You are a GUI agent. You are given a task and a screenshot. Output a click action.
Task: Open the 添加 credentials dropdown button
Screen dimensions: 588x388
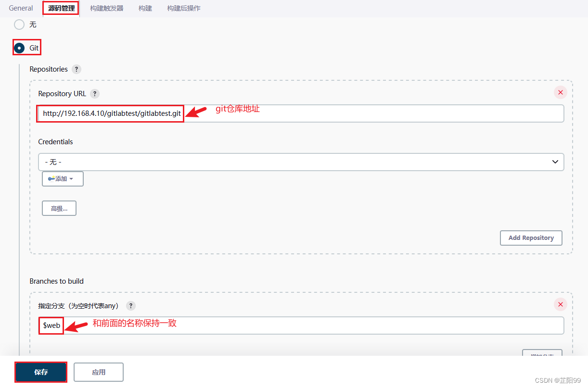click(63, 179)
